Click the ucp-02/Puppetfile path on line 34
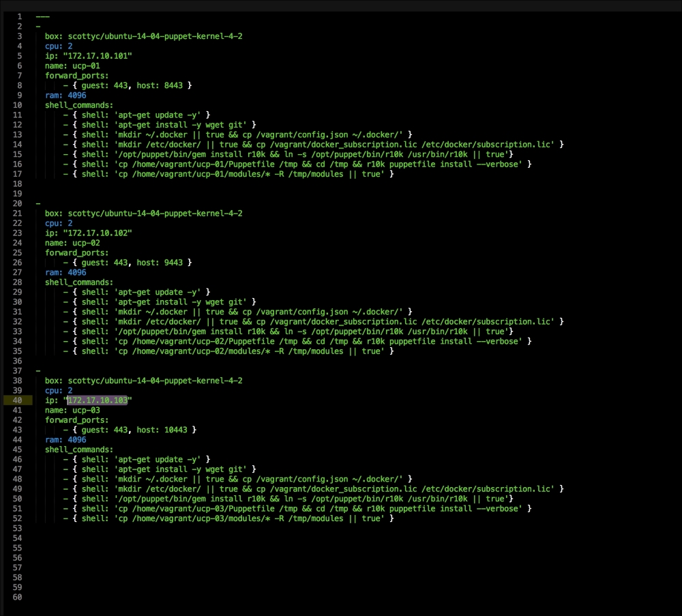This screenshot has height=616, width=682. click(201, 341)
